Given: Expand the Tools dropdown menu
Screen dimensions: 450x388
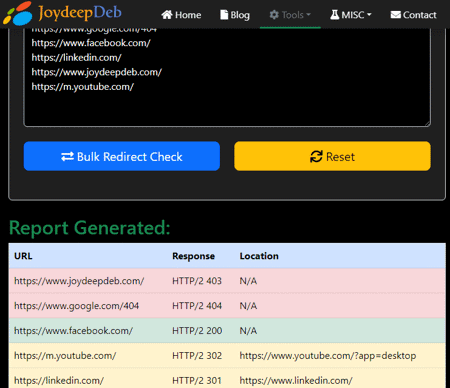Looking at the screenshot, I should pyautogui.click(x=290, y=15).
